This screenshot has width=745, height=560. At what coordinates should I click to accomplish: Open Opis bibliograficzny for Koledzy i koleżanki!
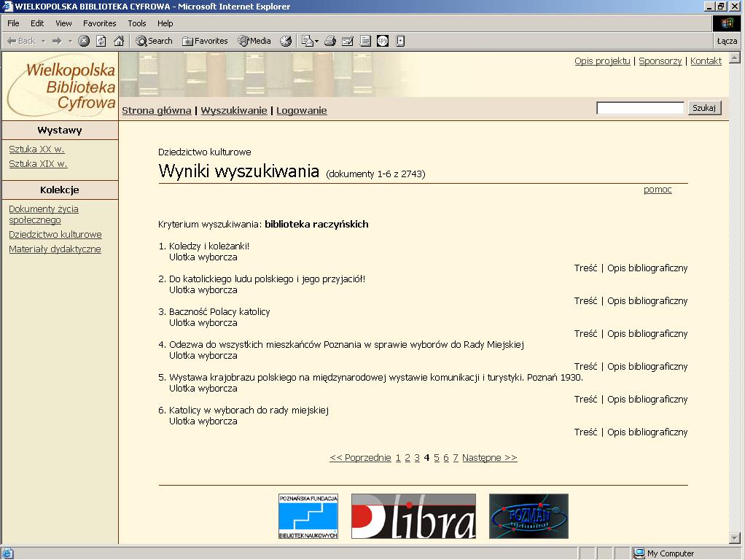click(647, 268)
